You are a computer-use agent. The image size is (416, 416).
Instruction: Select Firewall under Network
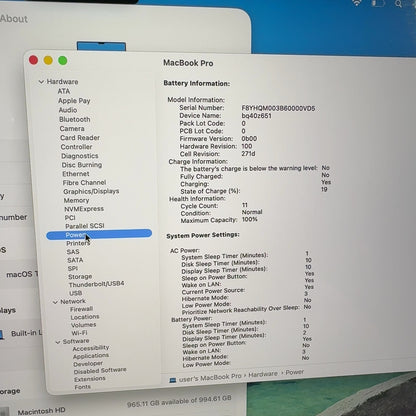[x=82, y=309]
